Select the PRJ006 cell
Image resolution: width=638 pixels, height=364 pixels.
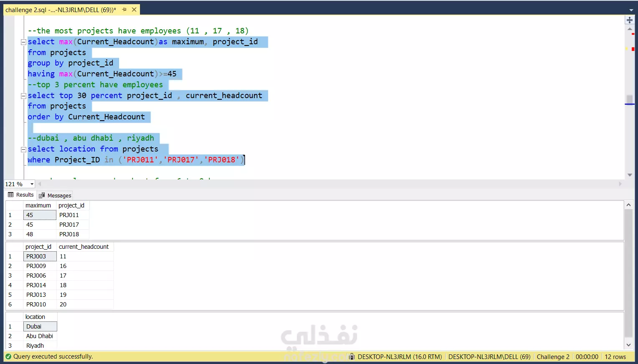coord(40,276)
